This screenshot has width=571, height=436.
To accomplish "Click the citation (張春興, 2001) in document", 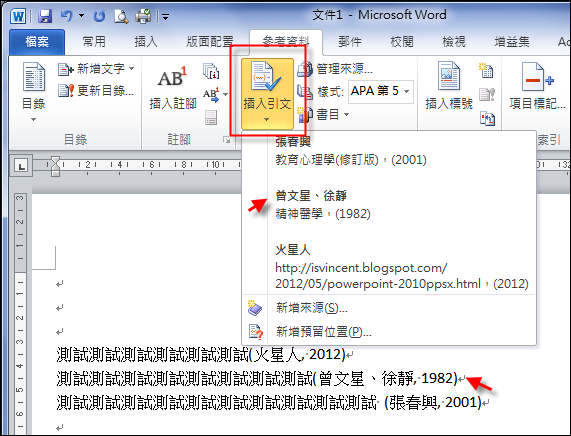I will click(433, 402).
